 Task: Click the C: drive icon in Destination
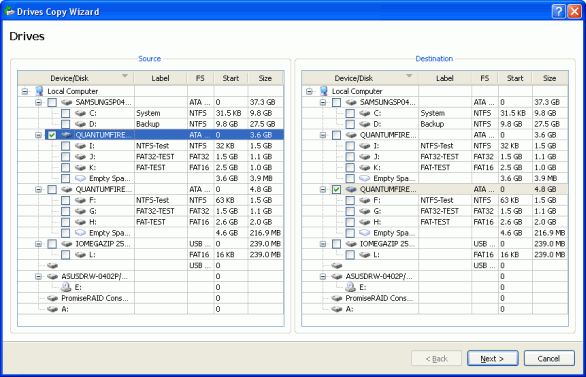click(x=365, y=113)
